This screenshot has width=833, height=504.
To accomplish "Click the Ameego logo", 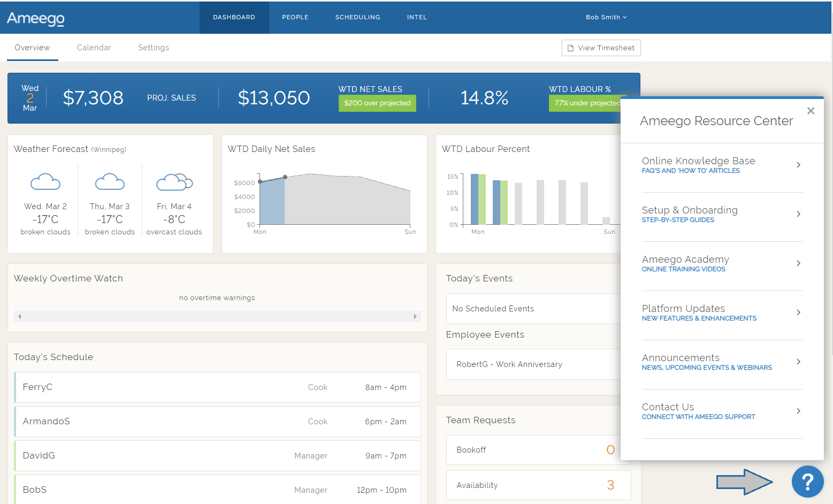I will (x=36, y=18).
